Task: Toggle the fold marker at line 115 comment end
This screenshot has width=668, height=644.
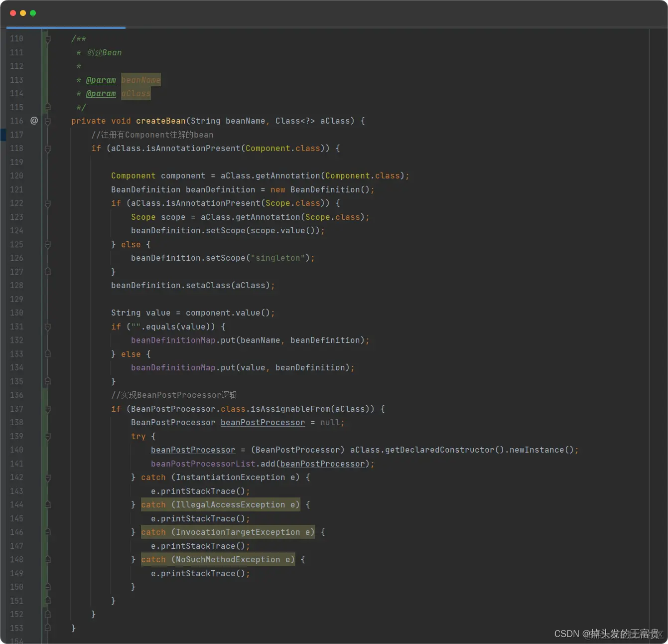Action: (48, 107)
